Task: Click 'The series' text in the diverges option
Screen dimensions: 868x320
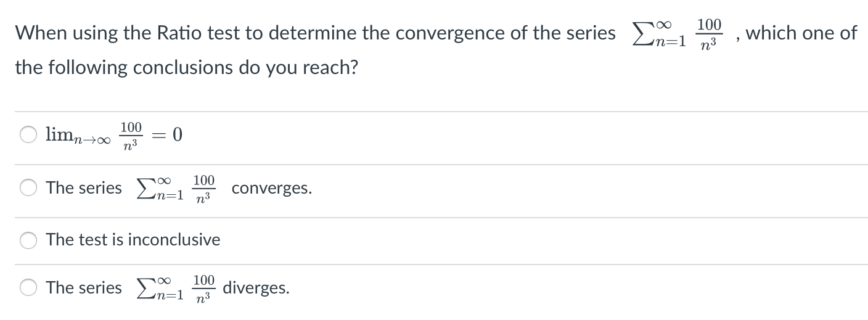Action: pos(84,288)
